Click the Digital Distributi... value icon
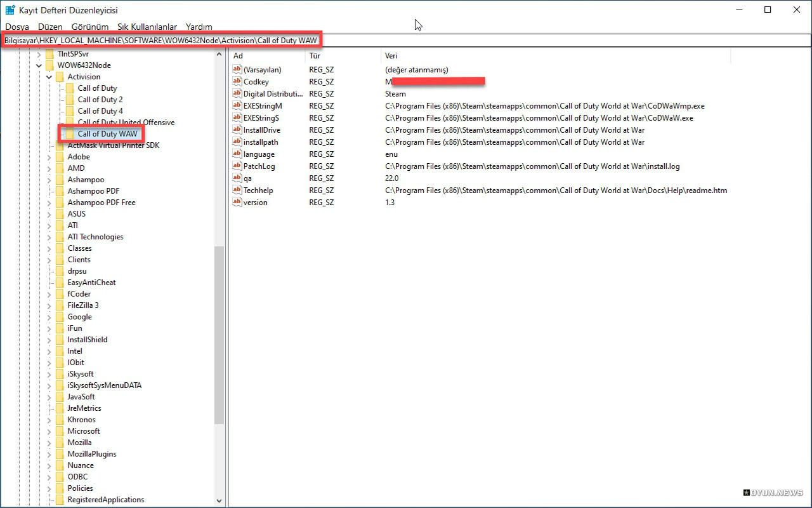 click(x=237, y=93)
